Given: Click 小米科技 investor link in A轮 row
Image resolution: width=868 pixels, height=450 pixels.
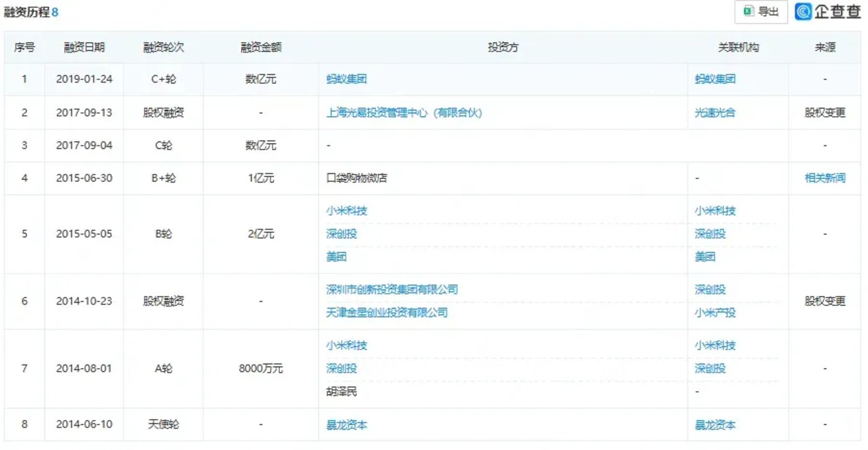Looking at the screenshot, I should coord(347,346).
